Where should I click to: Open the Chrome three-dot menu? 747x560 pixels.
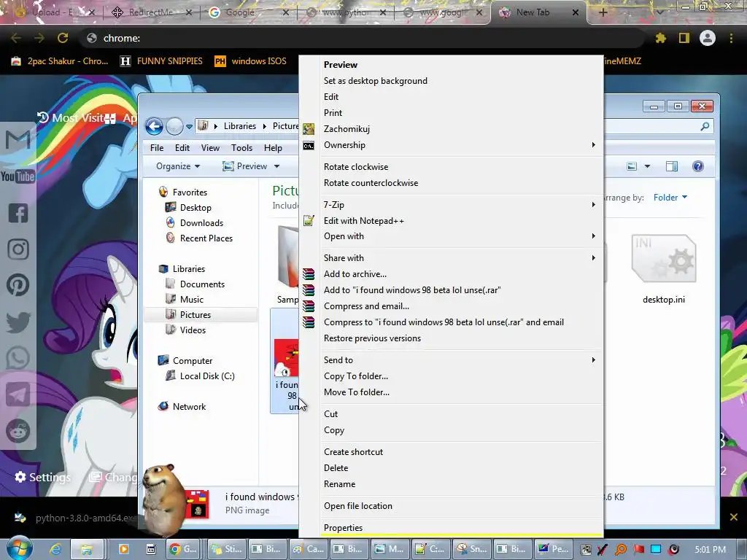point(731,38)
